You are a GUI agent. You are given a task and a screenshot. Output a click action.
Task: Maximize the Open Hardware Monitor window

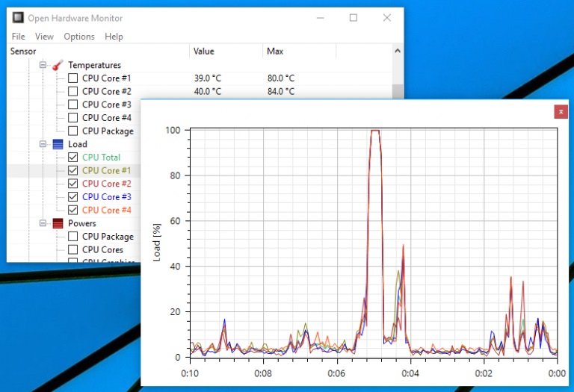(x=354, y=18)
